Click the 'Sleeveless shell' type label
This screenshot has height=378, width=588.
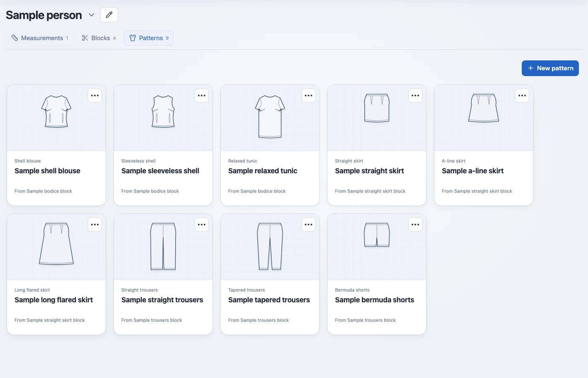point(138,161)
